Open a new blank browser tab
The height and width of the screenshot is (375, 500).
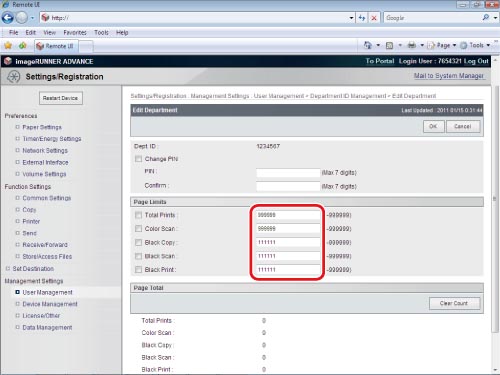tap(86, 47)
